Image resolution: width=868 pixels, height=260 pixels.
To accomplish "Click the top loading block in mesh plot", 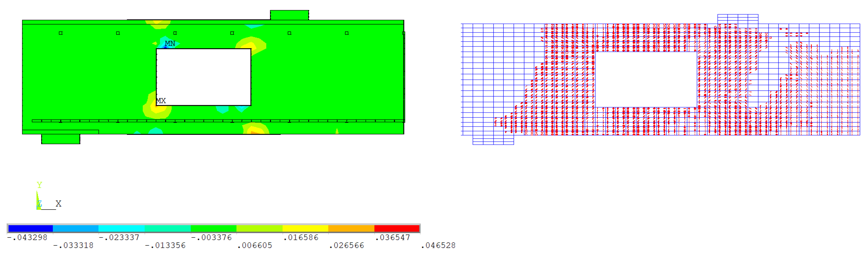I will (x=738, y=19).
